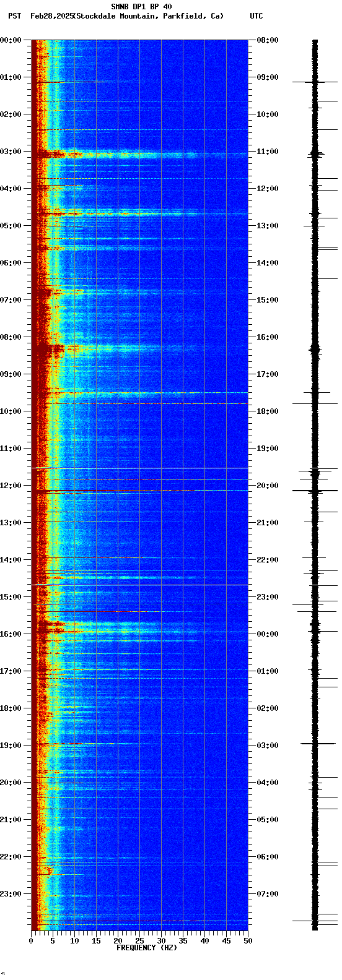Click the broadband event at 03:00 PST in spectrogram

(x=139, y=154)
